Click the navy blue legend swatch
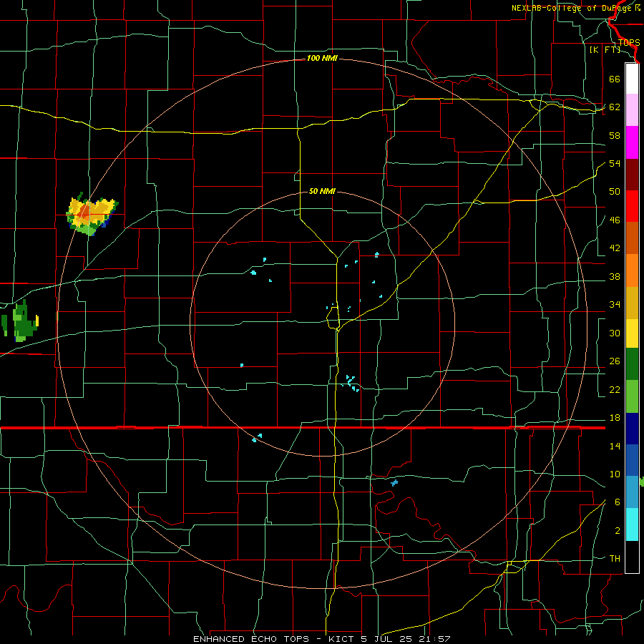644x644 pixels. 632,429
